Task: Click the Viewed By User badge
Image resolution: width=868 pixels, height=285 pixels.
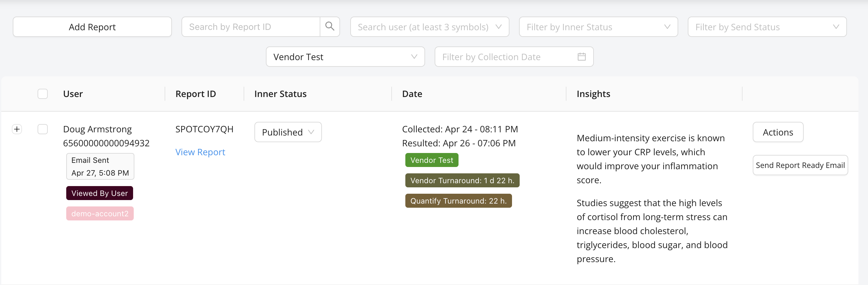Action: pyautogui.click(x=99, y=193)
